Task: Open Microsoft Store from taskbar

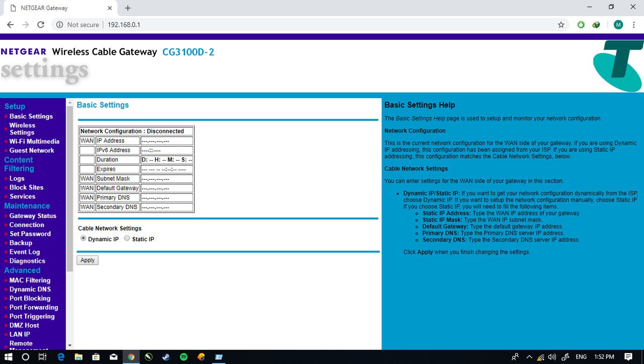Action: tap(96, 356)
